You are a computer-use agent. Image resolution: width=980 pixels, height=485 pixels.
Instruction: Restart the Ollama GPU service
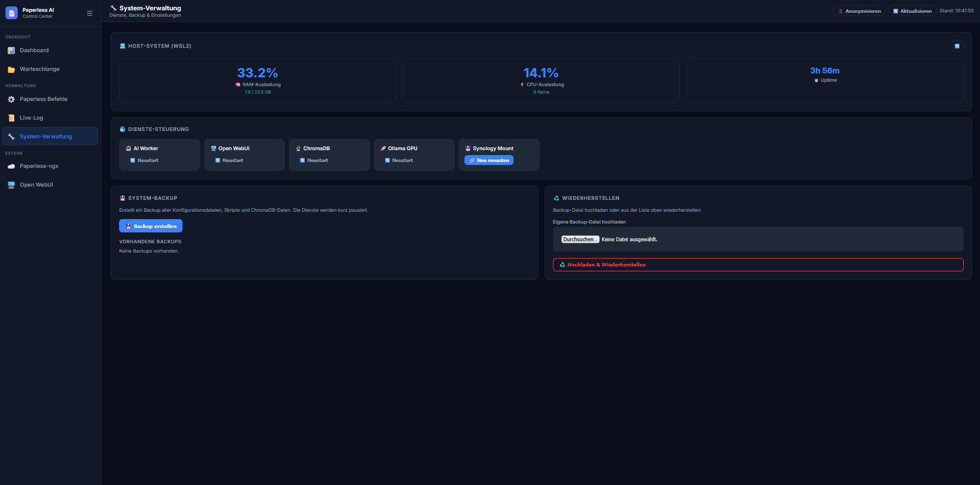399,161
